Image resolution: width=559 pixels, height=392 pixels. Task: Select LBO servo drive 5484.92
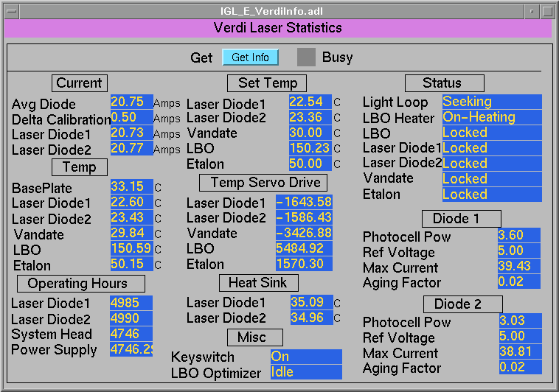click(x=304, y=248)
